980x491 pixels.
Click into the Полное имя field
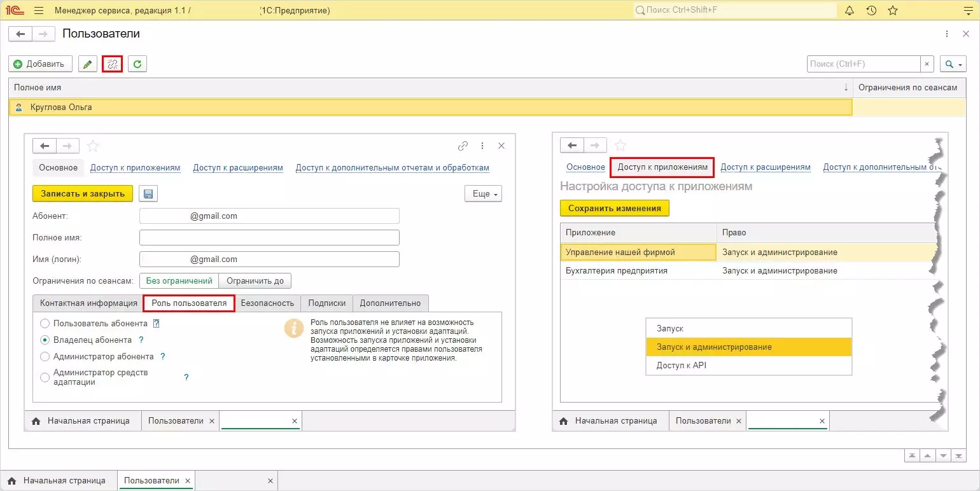coord(269,238)
